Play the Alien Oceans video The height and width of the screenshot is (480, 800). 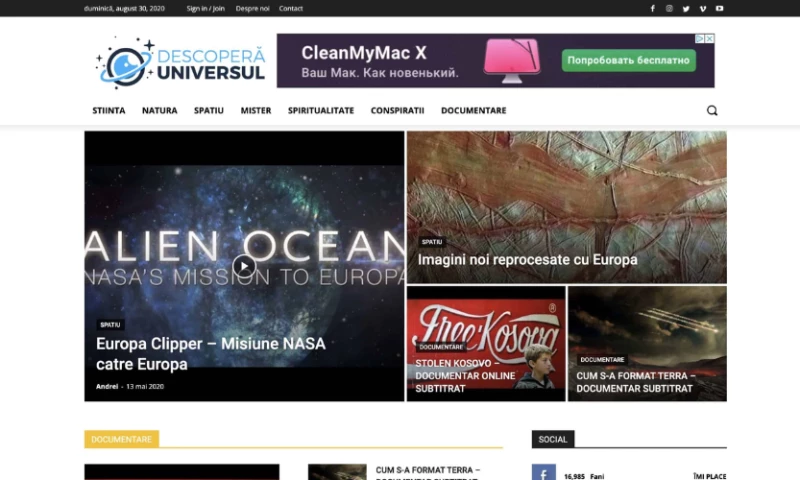244,266
